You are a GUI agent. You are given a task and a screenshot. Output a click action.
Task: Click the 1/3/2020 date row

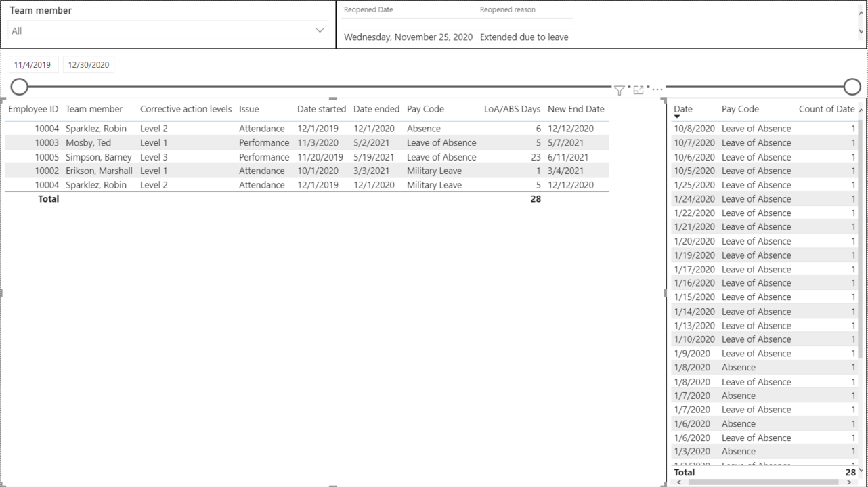point(764,451)
